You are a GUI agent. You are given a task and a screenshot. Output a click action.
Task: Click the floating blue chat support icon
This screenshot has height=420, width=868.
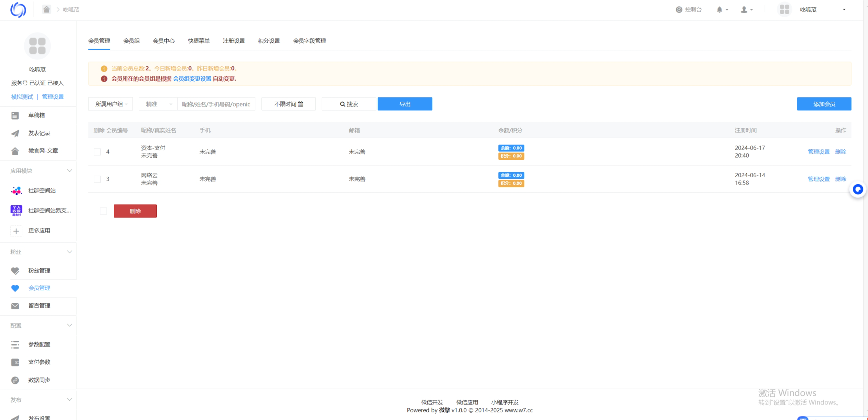tap(858, 189)
